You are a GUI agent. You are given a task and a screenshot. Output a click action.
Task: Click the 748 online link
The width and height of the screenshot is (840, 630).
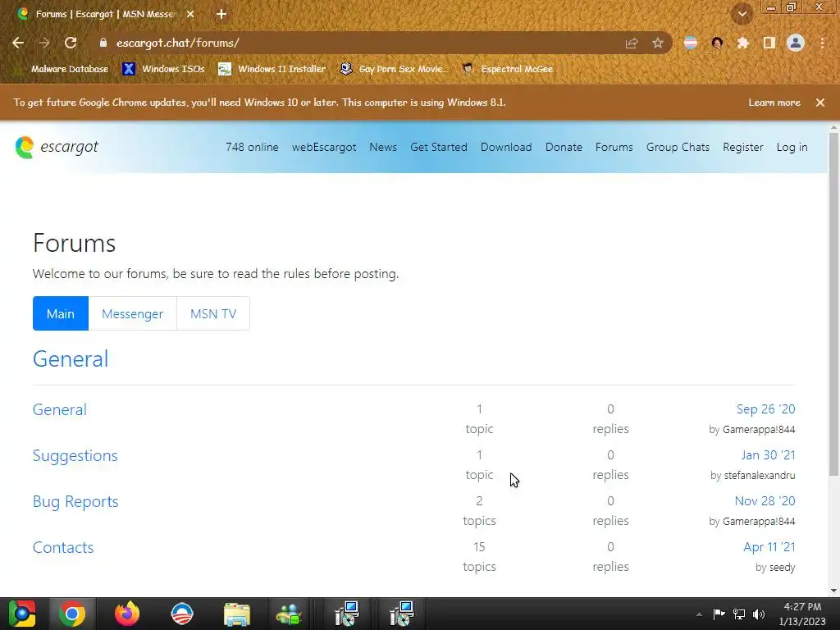[252, 148]
